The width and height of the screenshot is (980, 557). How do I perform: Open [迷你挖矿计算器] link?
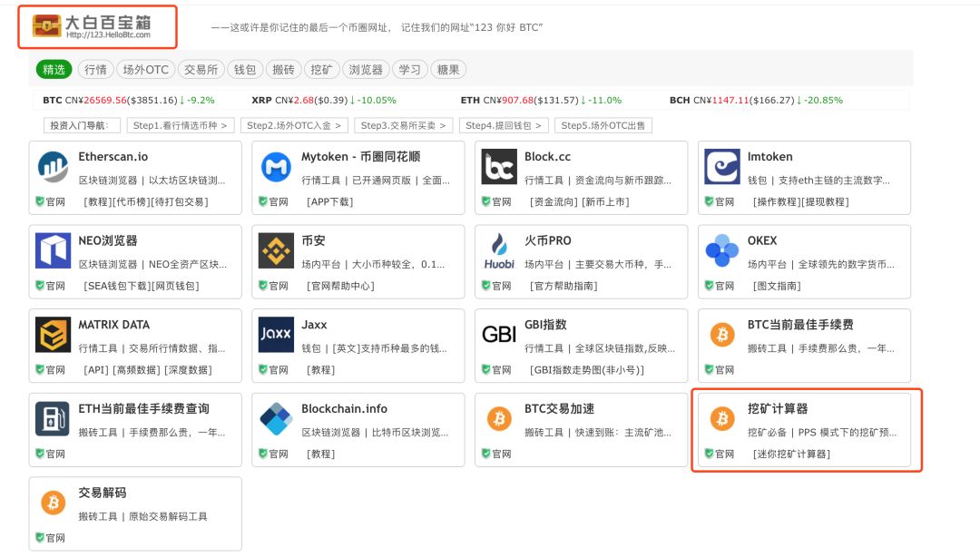pyautogui.click(x=791, y=454)
